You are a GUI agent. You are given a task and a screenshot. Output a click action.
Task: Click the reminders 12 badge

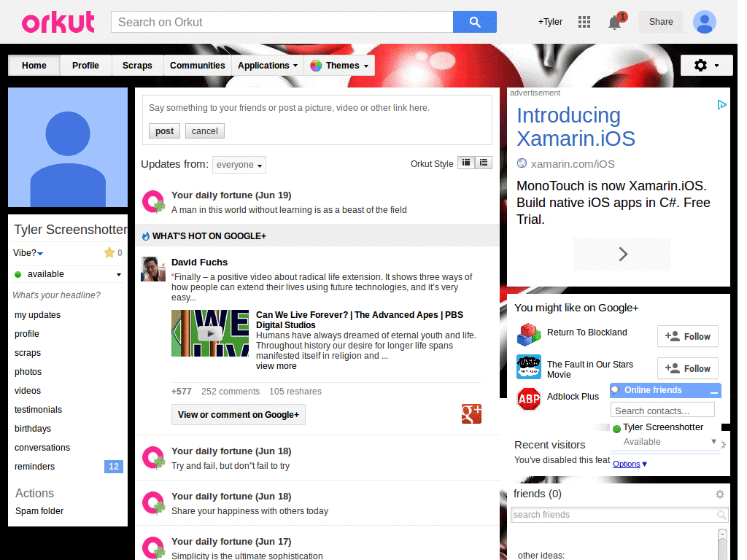point(113,467)
